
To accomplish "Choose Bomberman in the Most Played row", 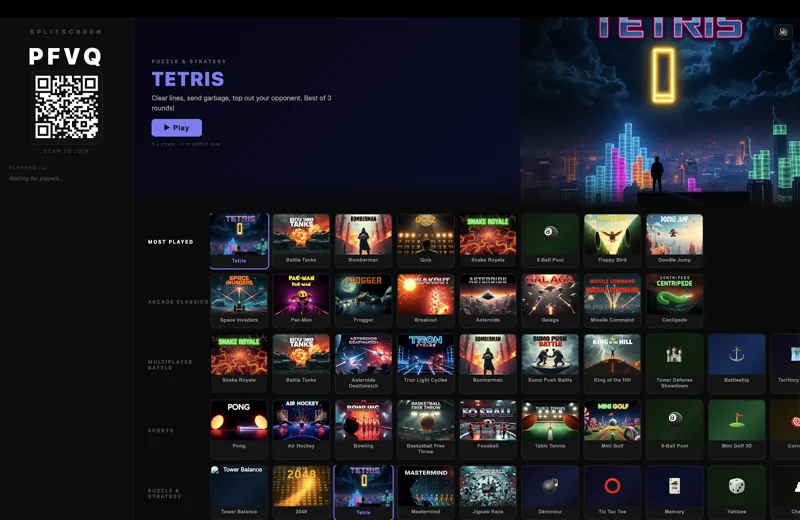I will point(363,240).
